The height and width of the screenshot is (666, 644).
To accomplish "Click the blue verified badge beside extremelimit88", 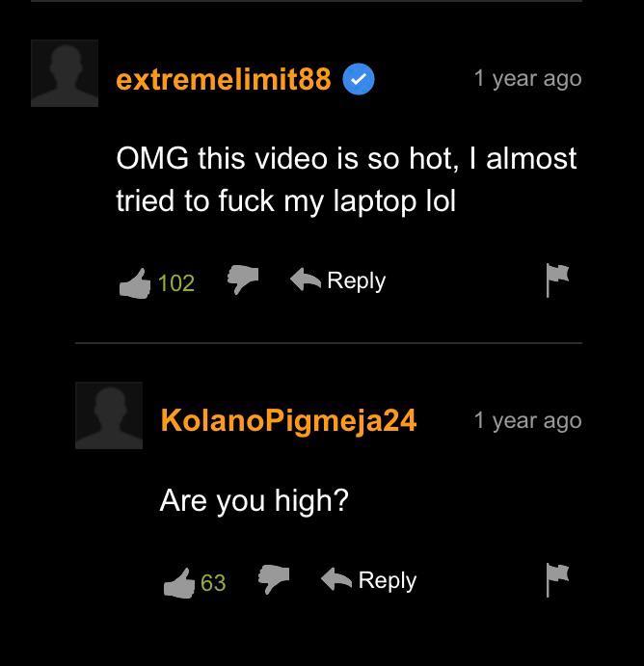I will pyautogui.click(x=359, y=79).
